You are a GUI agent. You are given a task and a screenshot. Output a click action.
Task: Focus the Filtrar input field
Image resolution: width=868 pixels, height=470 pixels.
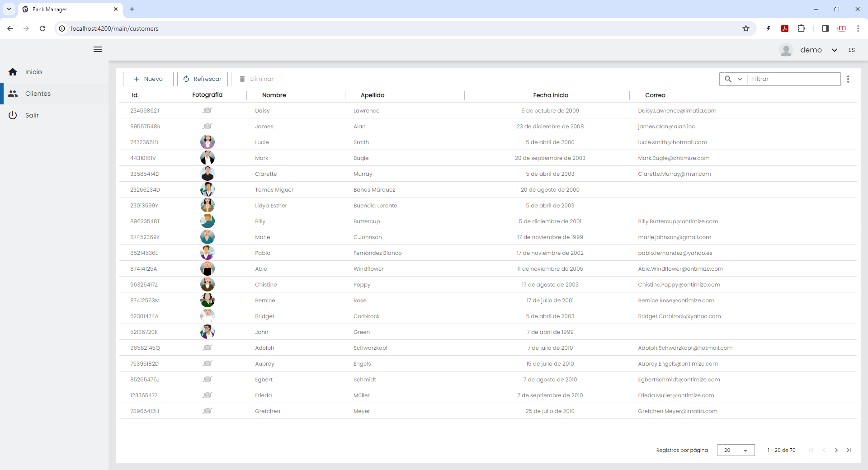coord(794,79)
